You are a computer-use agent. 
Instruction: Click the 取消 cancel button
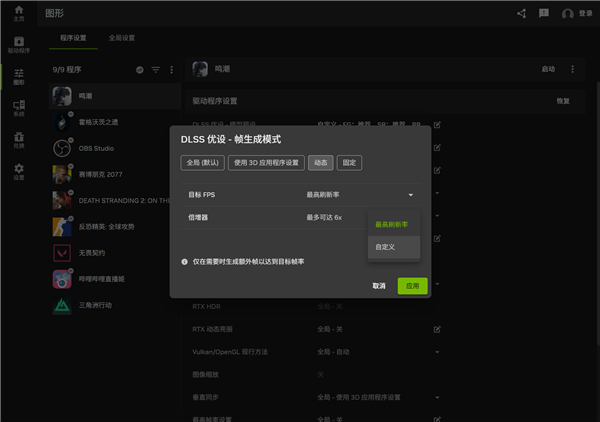click(379, 285)
